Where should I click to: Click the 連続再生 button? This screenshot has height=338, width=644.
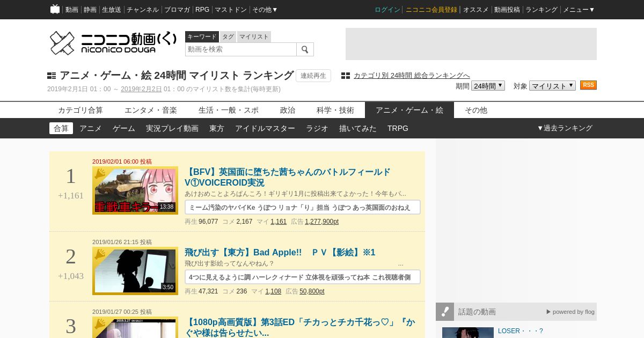(x=313, y=76)
